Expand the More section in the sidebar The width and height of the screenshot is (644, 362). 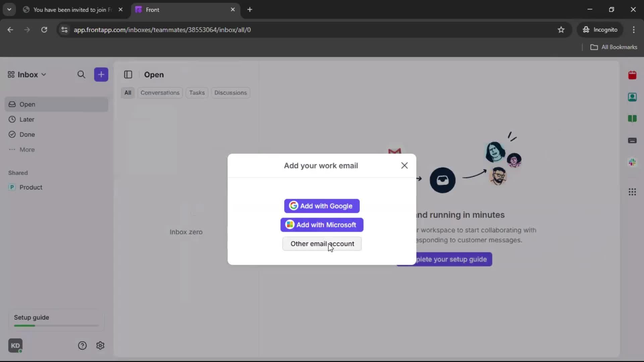click(28, 149)
